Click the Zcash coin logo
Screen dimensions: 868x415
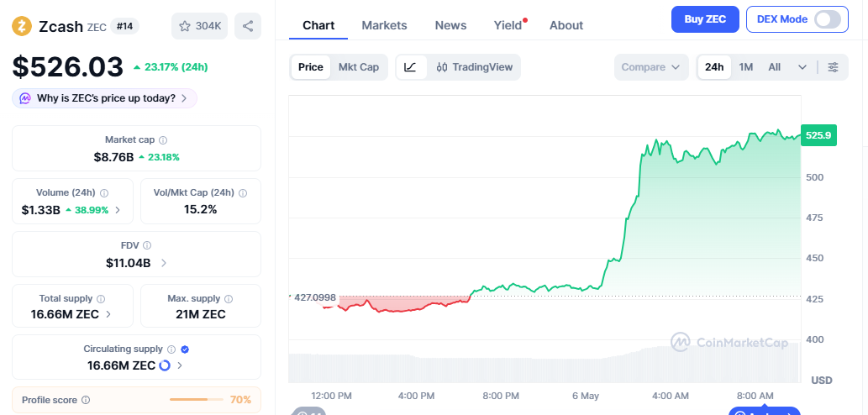(22, 26)
